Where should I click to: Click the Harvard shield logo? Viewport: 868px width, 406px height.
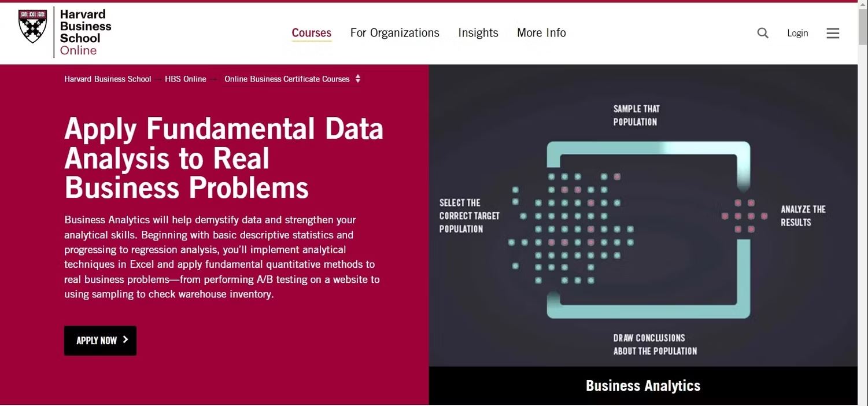33,26
